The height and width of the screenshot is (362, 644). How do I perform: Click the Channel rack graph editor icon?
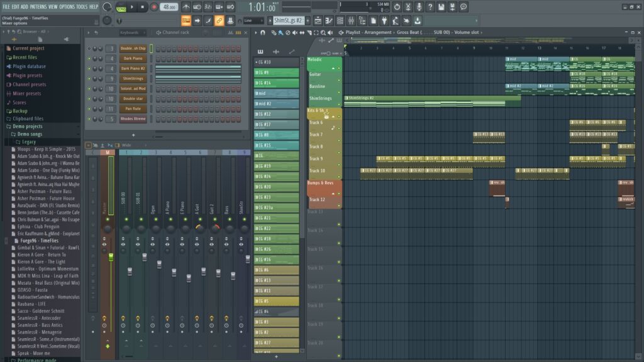tap(230, 33)
